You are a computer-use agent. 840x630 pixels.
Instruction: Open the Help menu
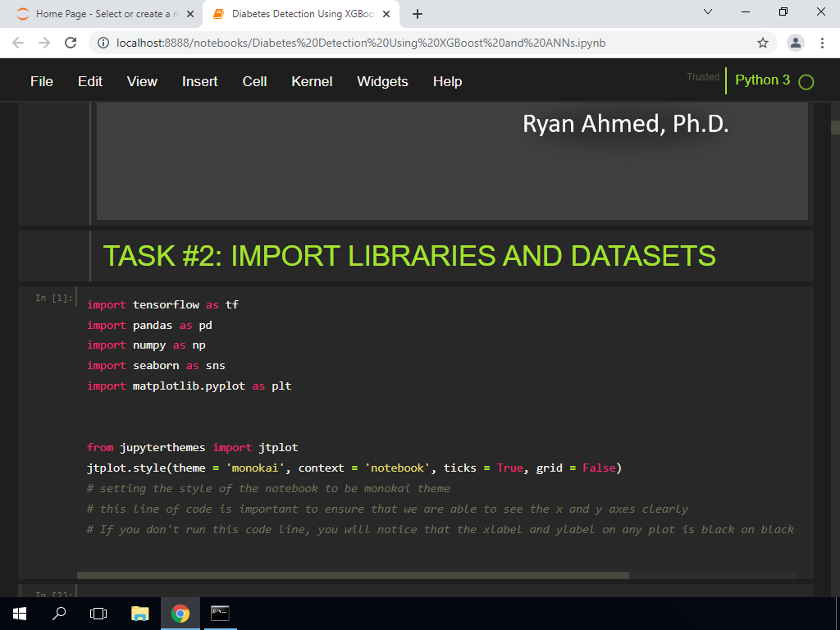click(447, 81)
